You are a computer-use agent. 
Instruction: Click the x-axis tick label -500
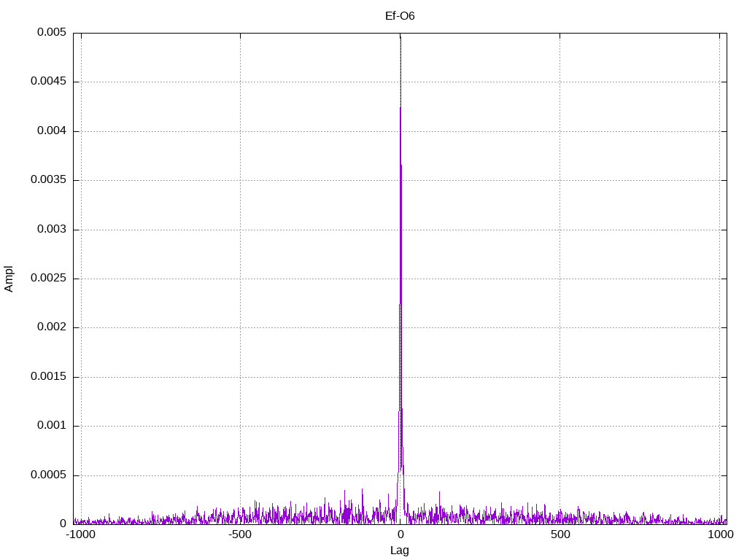pyautogui.click(x=240, y=534)
